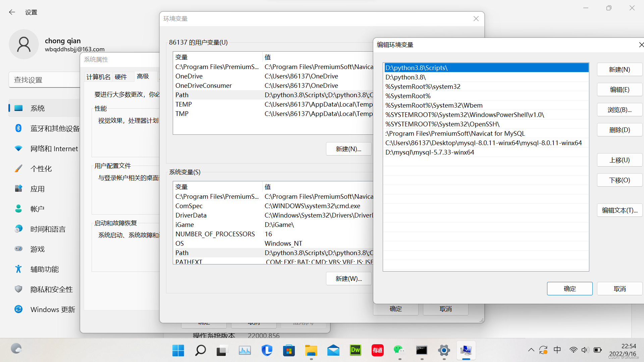This screenshot has width=644, height=362.
Task: Switch to the 计算机名 tab
Action: 98,77
